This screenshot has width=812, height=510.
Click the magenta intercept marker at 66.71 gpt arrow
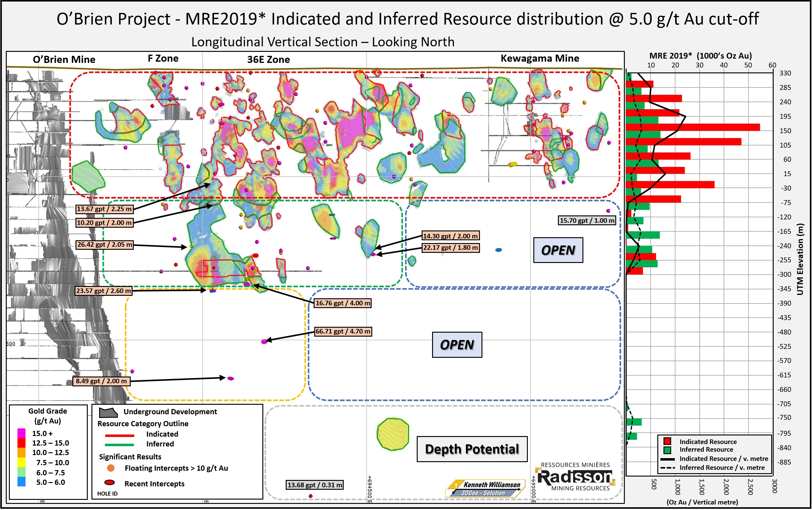(264, 342)
